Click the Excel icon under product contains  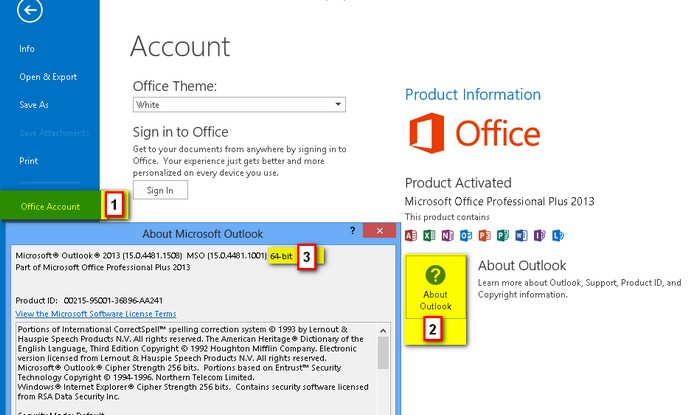pos(429,235)
